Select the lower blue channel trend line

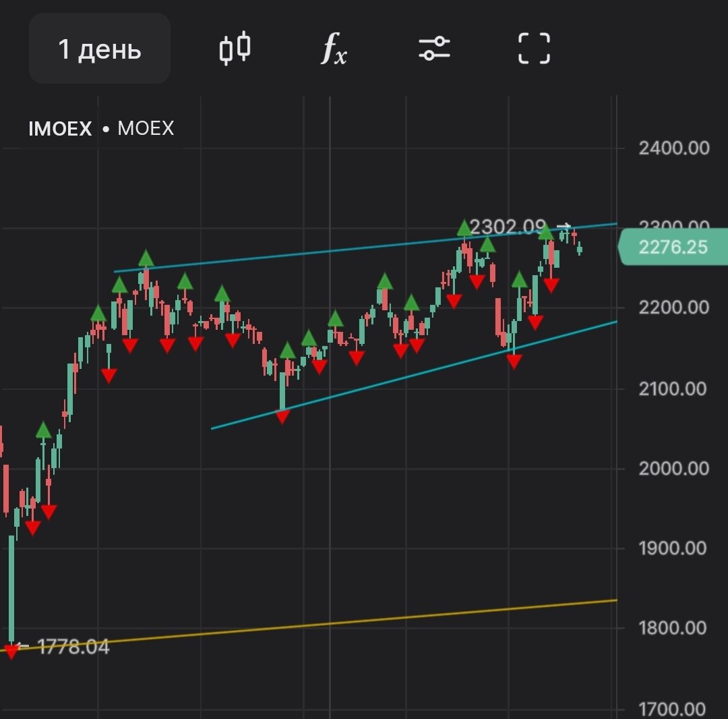coord(413,375)
